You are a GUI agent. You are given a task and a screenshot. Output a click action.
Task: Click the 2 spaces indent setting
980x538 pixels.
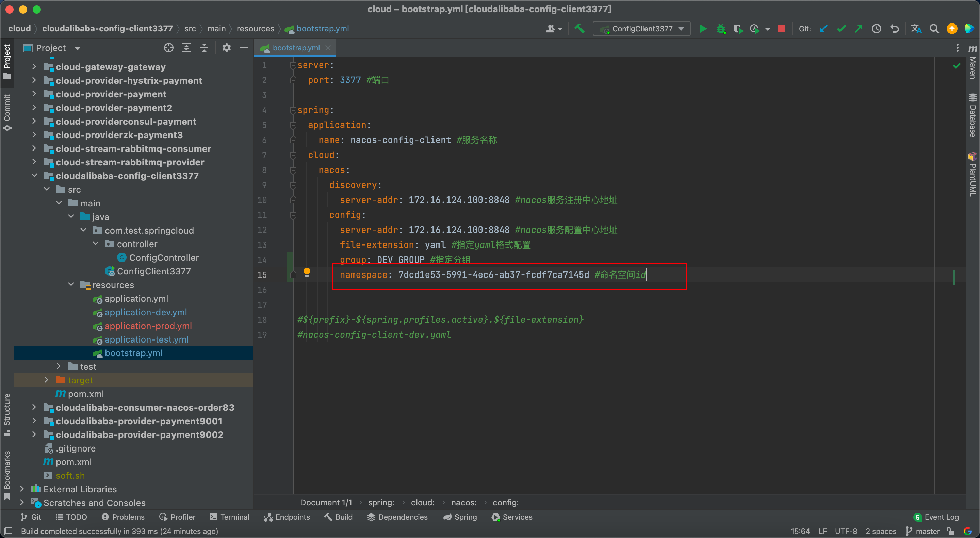(x=881, y=531)
